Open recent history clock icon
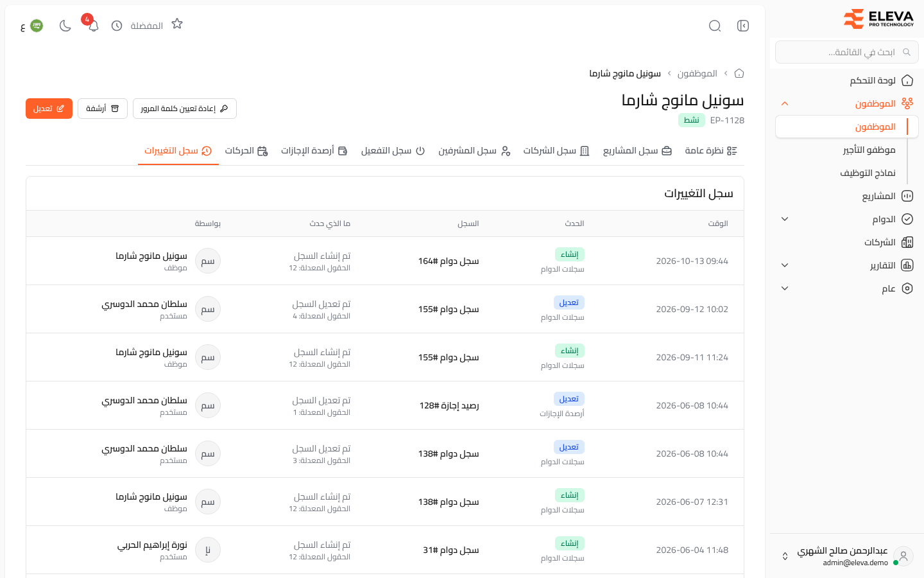The width and height of the screenshot is (924, 578). [x=117, y=26]
